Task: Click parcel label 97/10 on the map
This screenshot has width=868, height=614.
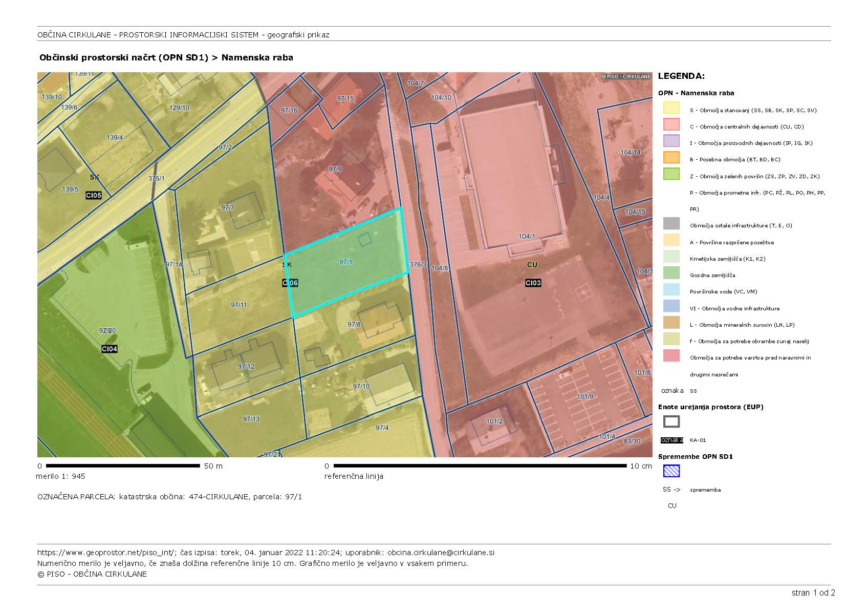Action: coord(361,387)
